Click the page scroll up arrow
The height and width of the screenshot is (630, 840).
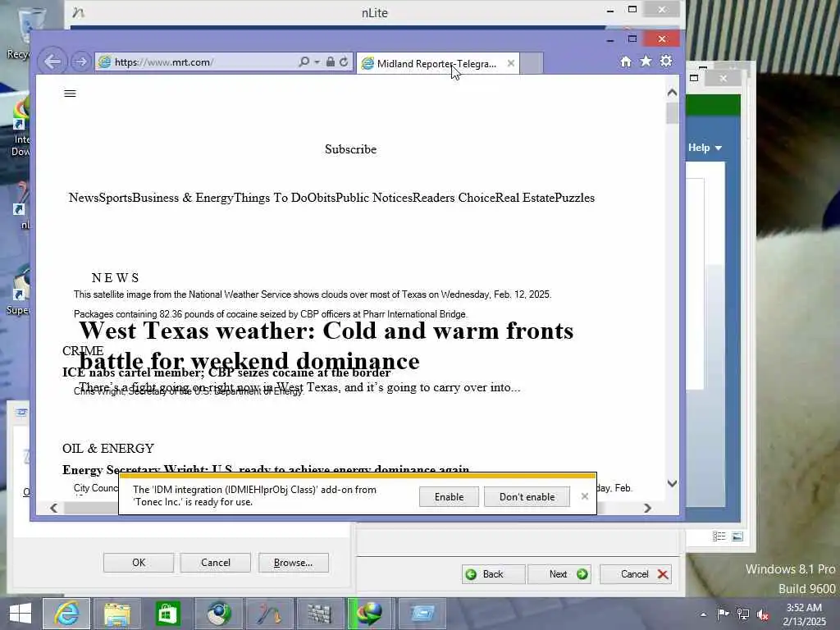click(673, 93)
